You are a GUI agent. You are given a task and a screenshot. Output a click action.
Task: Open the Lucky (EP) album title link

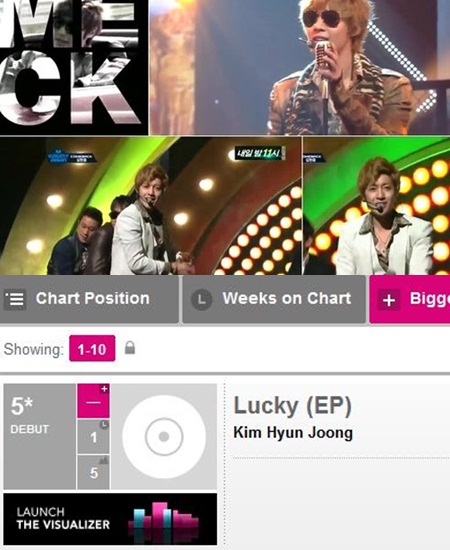click(x=293, y=405)
